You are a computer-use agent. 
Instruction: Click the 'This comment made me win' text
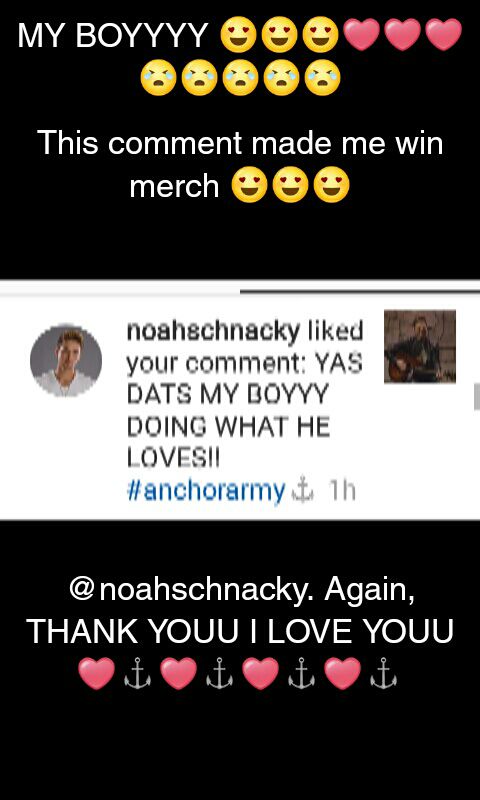pyautogui.click(x=240, y=142)
